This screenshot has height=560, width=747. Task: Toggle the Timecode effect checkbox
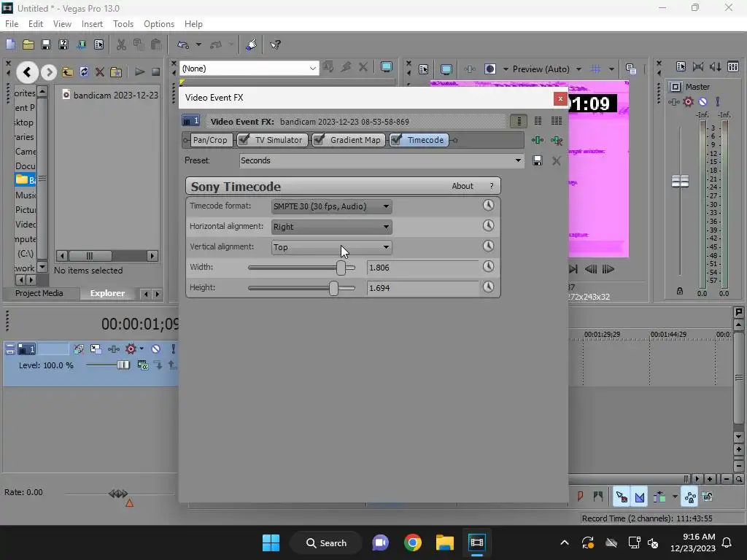[396, 139]
